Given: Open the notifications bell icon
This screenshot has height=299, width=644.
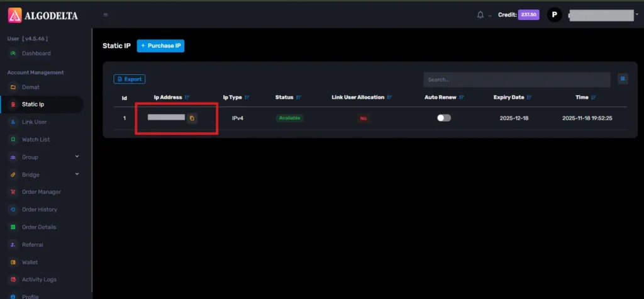Looking at the screenshot, I should pos(480,14).
